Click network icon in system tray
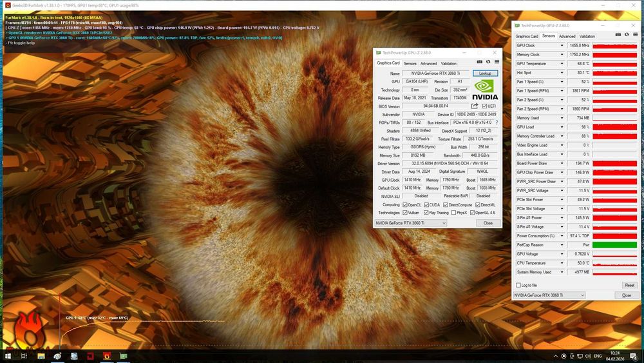Screen dimensions: 644x363 (x=580, y=356)
